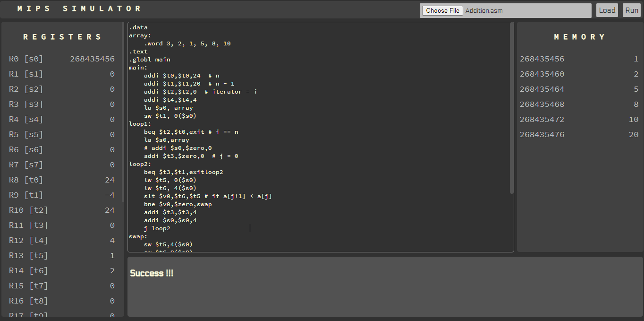Click the MEMORY panel header
Viewport: 644px width, 321px height.
tap(580, 36)
